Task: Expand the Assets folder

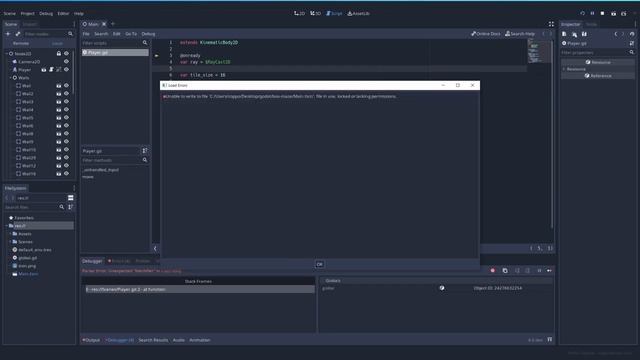Action: [x=11, y=234]
